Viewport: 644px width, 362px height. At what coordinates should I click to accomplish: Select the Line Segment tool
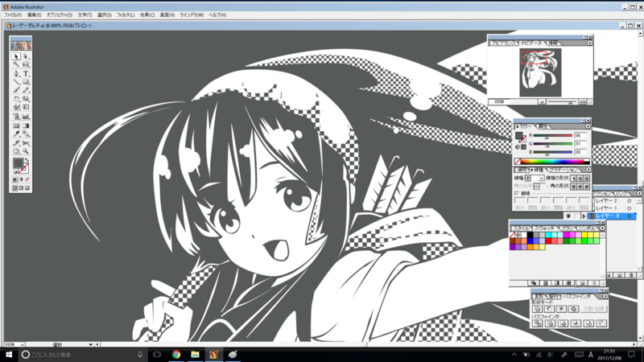pyautogui.click(x=16, y=82)
